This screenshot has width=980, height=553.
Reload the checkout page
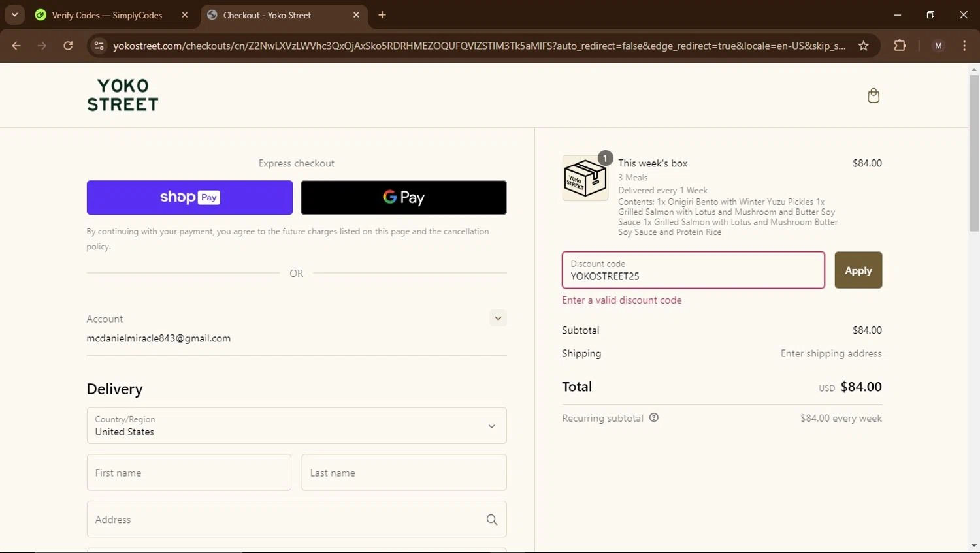tap(68, 46)
